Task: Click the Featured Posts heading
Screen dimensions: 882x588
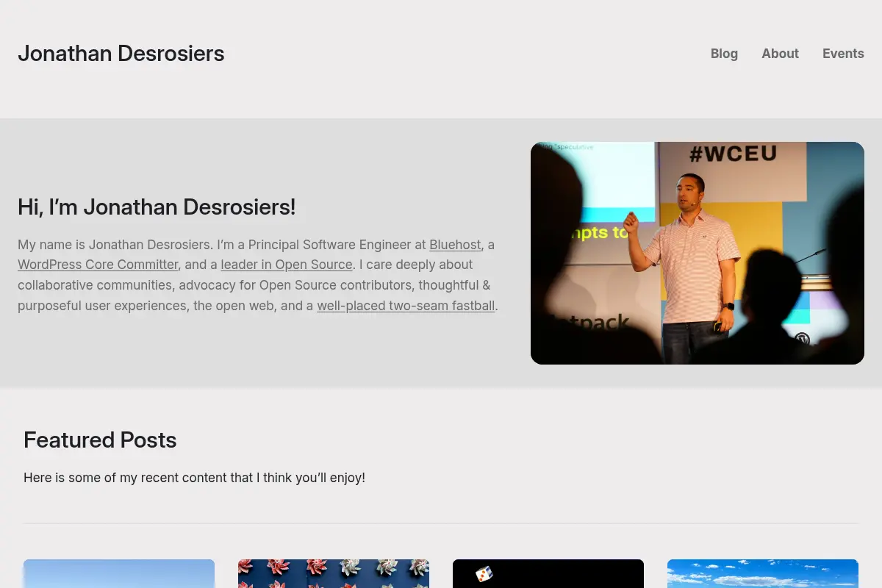Action: pos(100,440)
